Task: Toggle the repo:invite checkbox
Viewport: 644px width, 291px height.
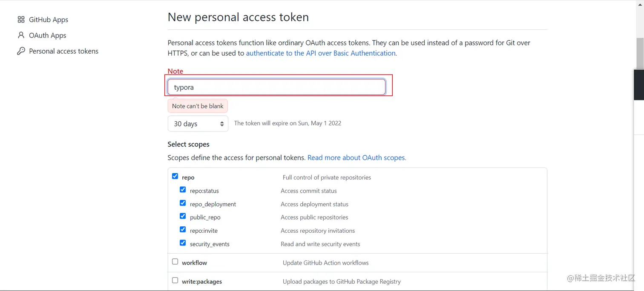Action: tap(183, 229)
